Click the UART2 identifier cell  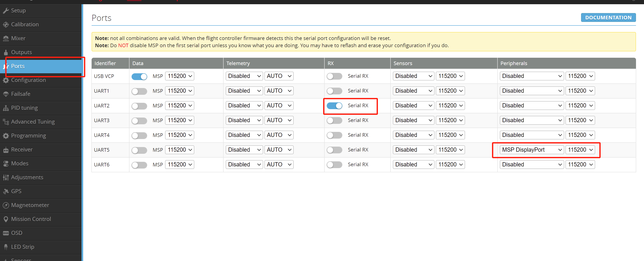(110, 106)
